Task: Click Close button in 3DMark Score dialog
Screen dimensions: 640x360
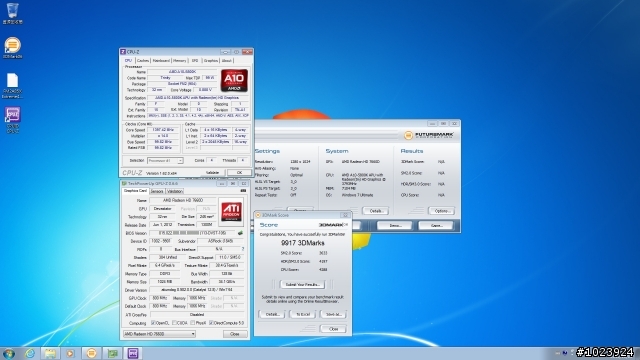Action: pos(333,329)
